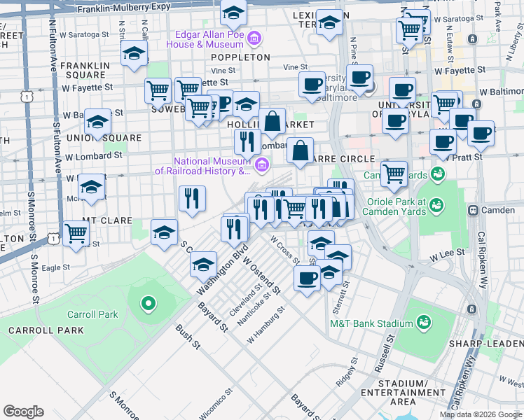Click the shopping cart marker near Mt Clare
Screen dimensions: 524x420
(76, 236)
